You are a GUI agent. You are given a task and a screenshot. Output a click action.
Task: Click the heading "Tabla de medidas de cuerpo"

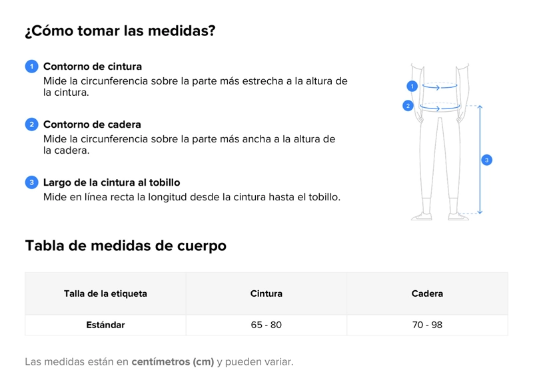(126, 246)
